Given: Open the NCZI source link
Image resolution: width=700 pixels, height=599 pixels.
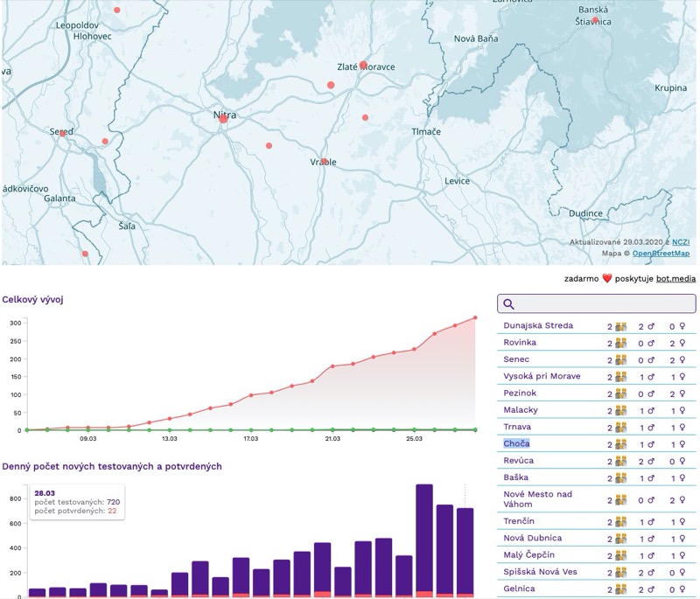Looking at the screenshot, I should point(680,241).
